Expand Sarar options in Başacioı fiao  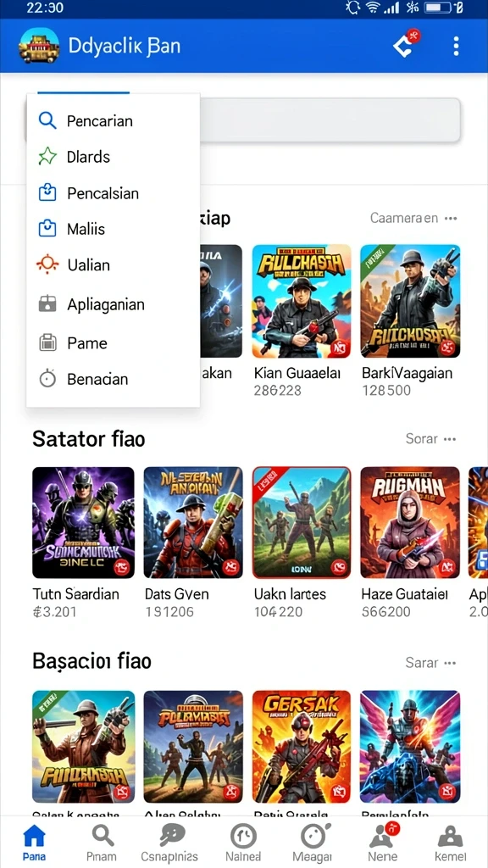451,663
